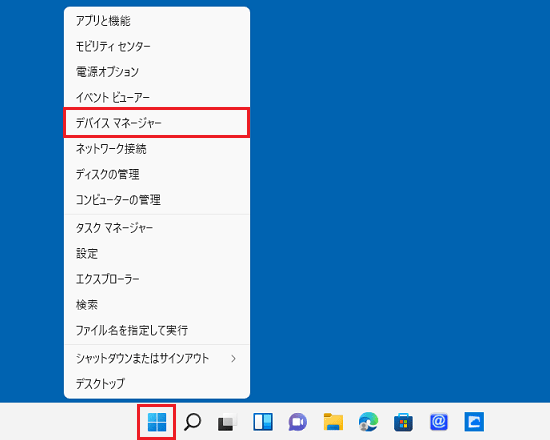Screen dimensions: 550x440
Task: Open イベント ビューアー entry
Action: (157, 97)
